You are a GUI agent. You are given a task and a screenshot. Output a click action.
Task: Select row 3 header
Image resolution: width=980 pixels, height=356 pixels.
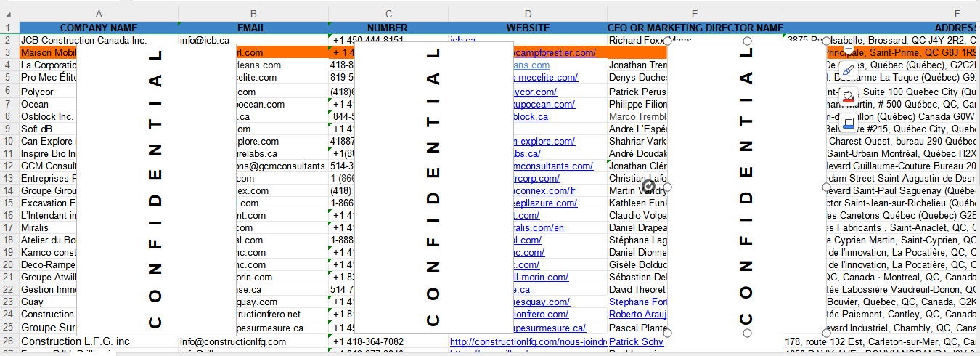(9, 53)
